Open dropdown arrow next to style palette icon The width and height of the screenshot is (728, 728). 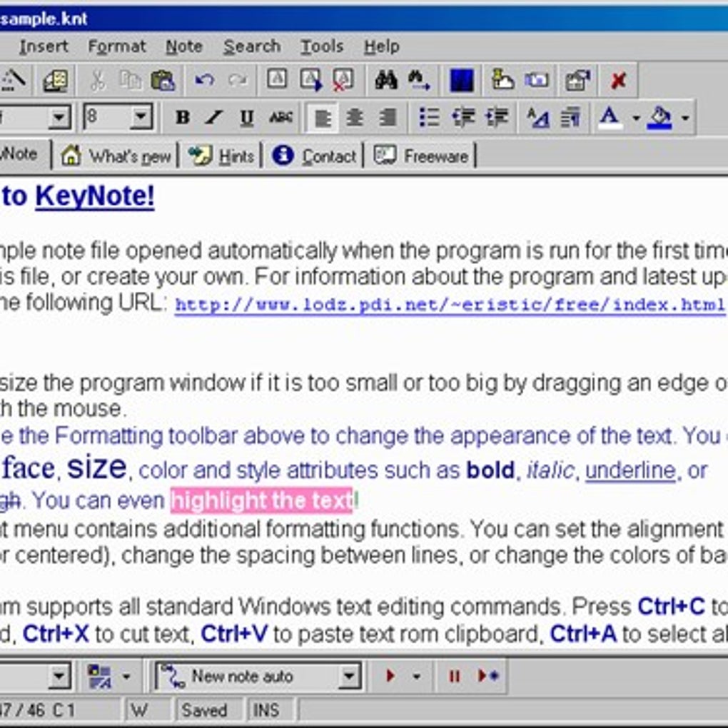point(126,677)
